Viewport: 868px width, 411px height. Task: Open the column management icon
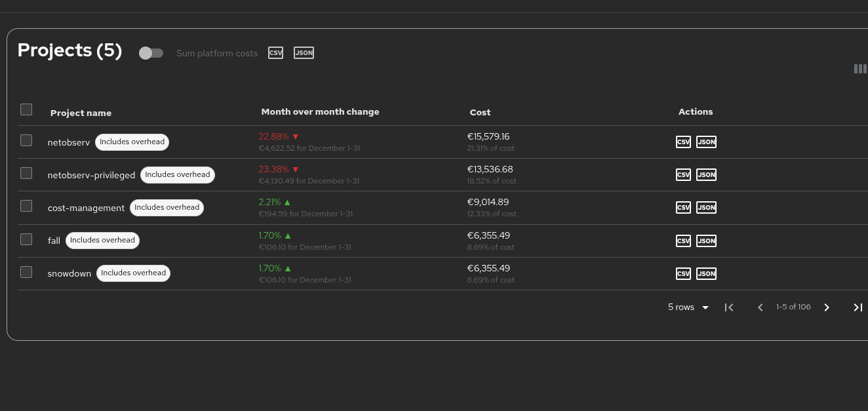(860, 69)
